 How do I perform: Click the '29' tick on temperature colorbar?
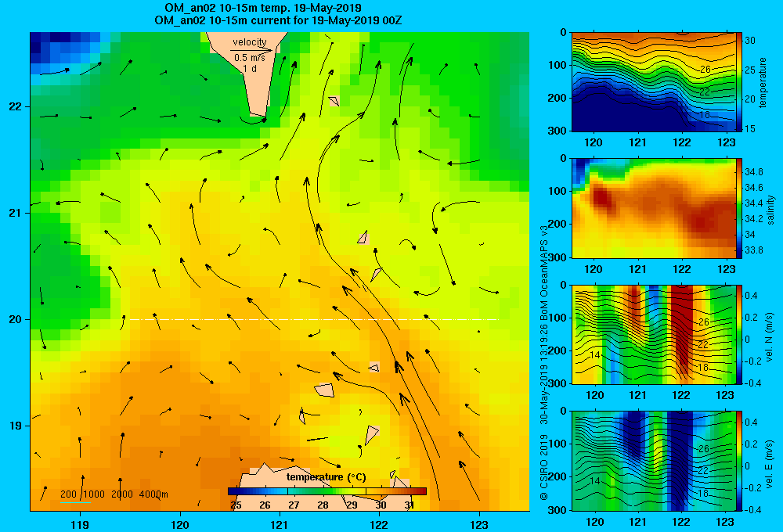click(x=352, y=505)
